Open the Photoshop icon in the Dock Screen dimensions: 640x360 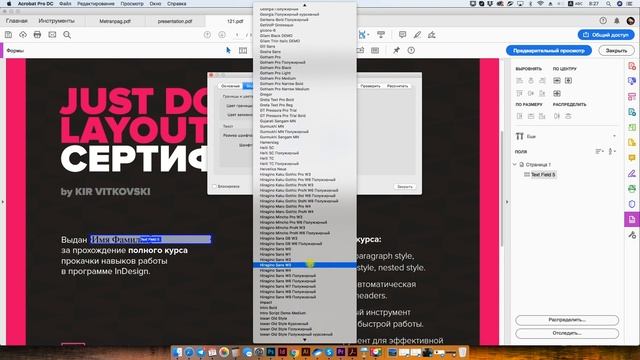(x=271, y=352)
